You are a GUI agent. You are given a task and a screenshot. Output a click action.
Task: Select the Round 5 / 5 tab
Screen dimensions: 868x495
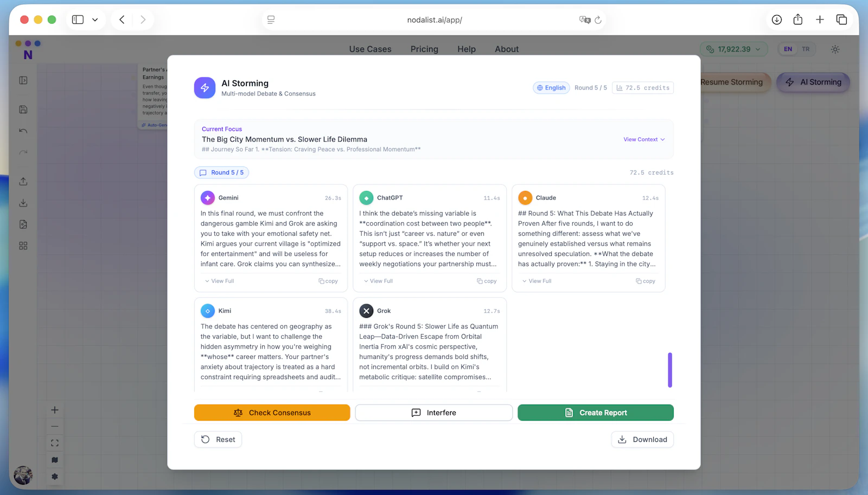pyautogui.click(x=221, y=172)
